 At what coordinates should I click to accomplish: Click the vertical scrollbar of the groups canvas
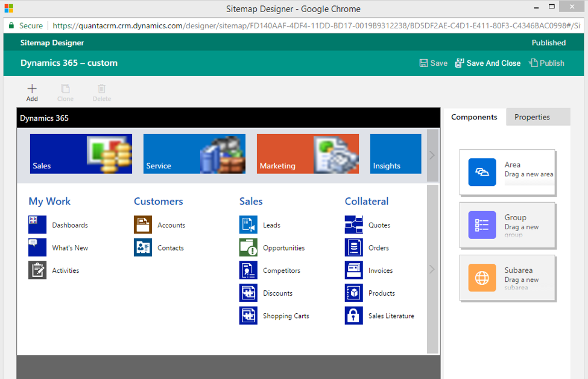(x=433, y=269)
